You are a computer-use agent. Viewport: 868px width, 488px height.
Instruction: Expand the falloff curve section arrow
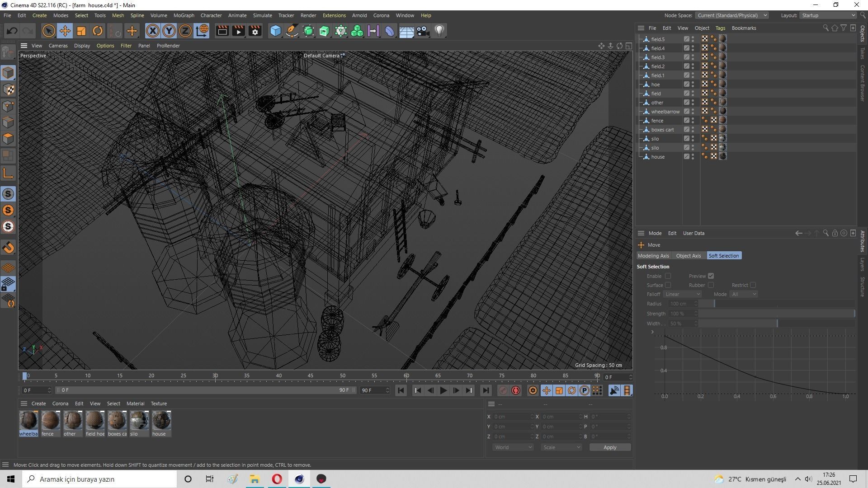pos(652,332)
